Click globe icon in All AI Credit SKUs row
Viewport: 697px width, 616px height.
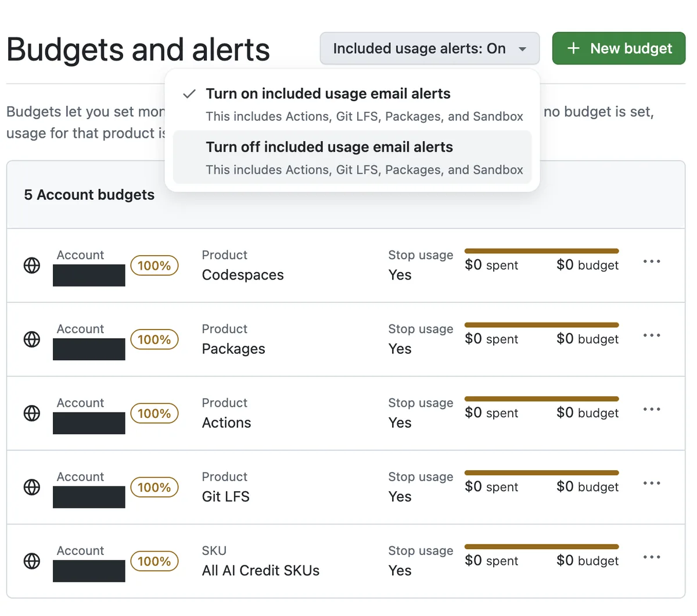32,561
